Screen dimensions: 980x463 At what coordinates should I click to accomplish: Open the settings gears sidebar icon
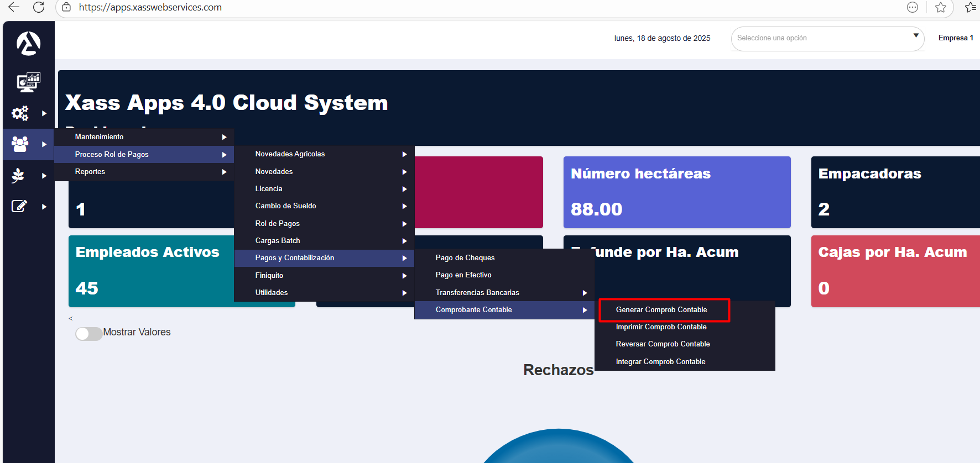click(20, 113)
